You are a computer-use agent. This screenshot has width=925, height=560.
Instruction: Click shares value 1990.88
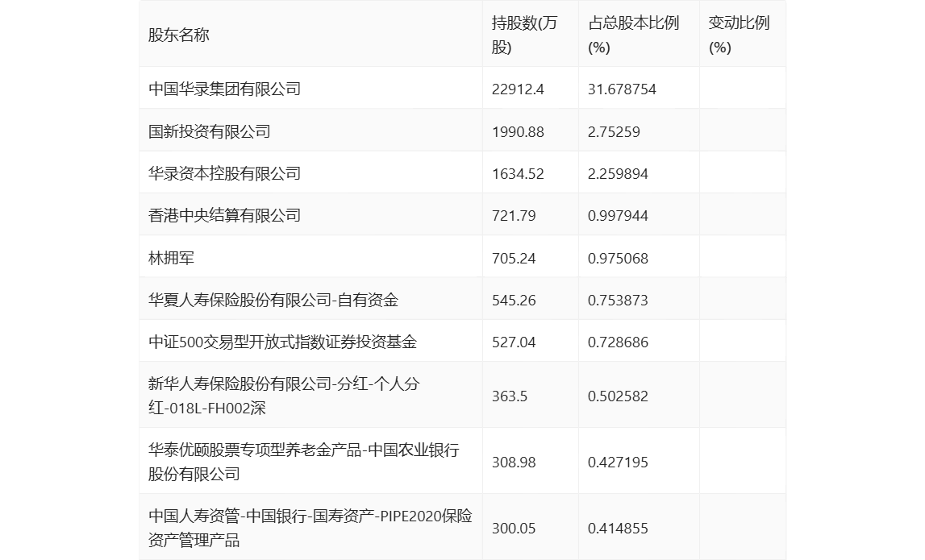[518, 132]
